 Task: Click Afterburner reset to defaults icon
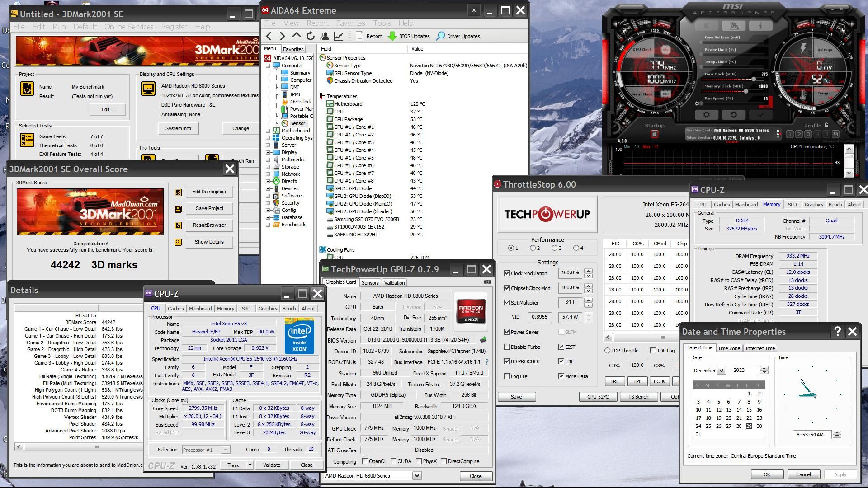(733, 115)
